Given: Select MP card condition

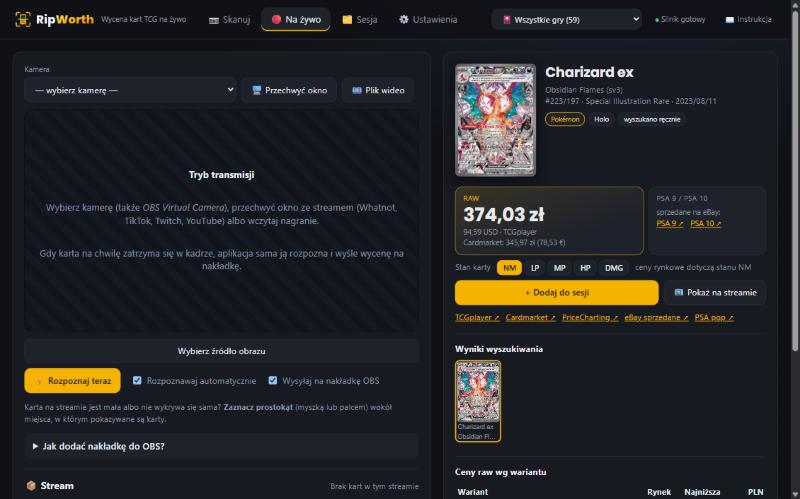Looking at the screenshot, I should coord(559,268).
